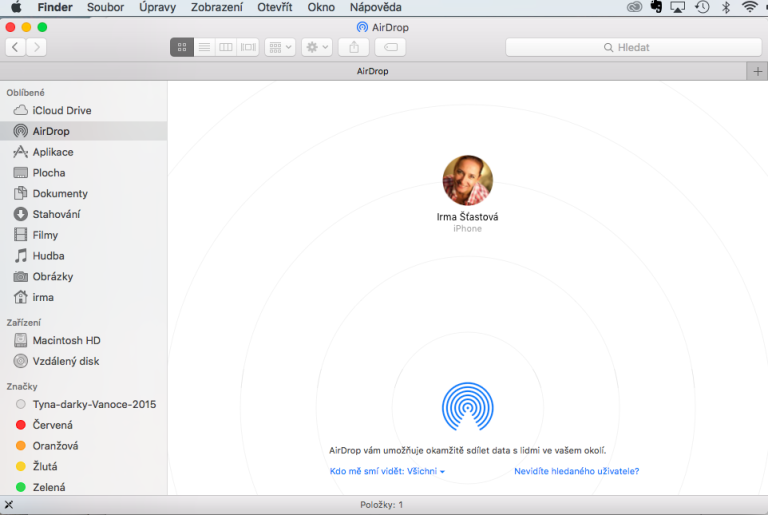Screen dimensions: 768x515
Task: Click 'Nevidíte hledaného uživatele?' link
Action: coord(576,471)
